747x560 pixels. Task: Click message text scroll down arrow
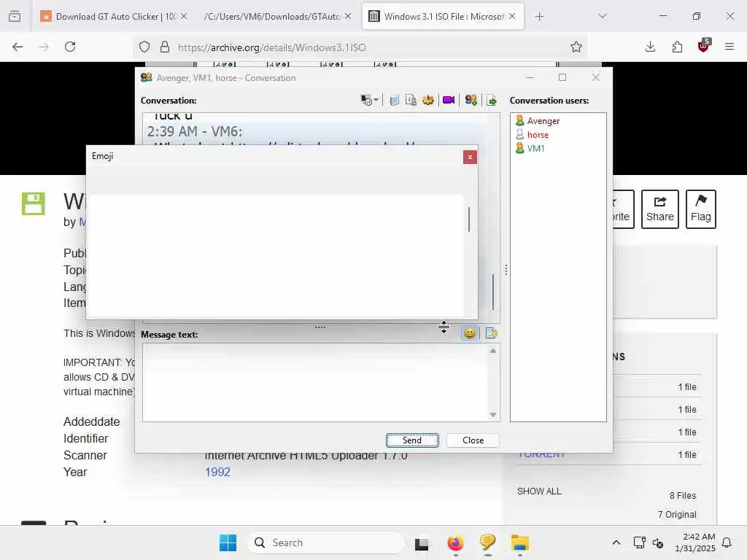click(493, 415)
